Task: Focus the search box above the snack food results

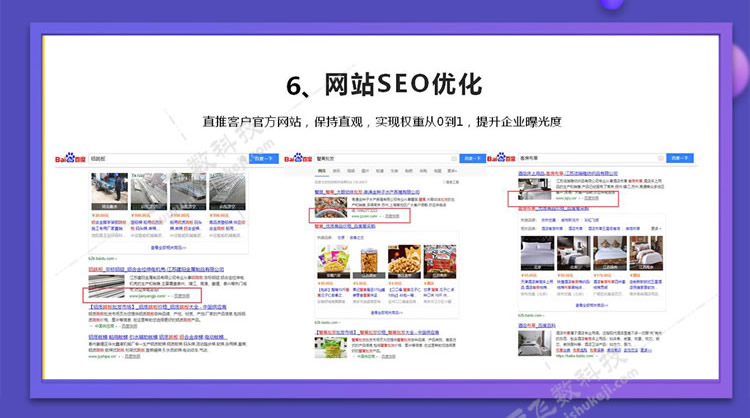Action: [x=386, y=158]
